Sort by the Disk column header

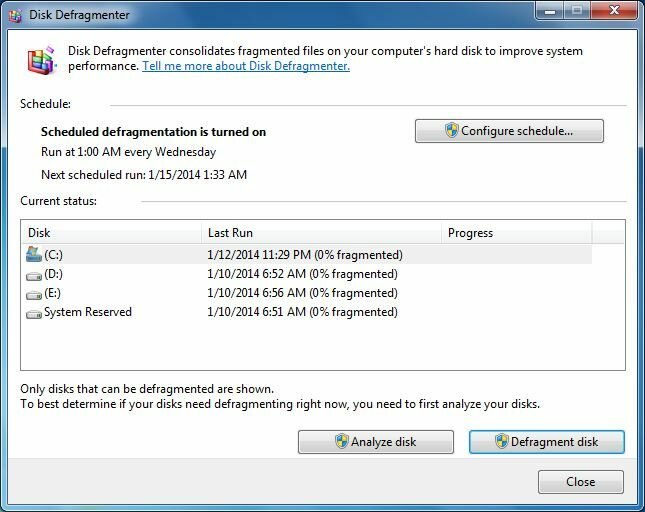(x=111, y=233)
